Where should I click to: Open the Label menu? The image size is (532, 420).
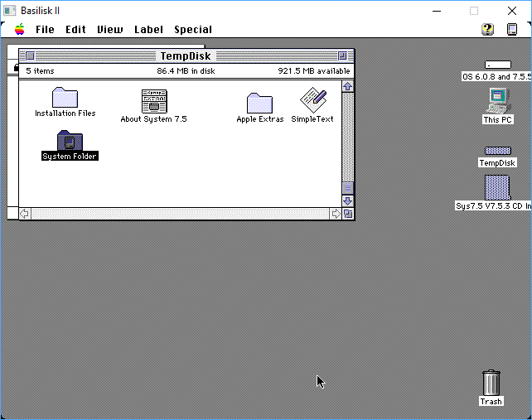148,30
